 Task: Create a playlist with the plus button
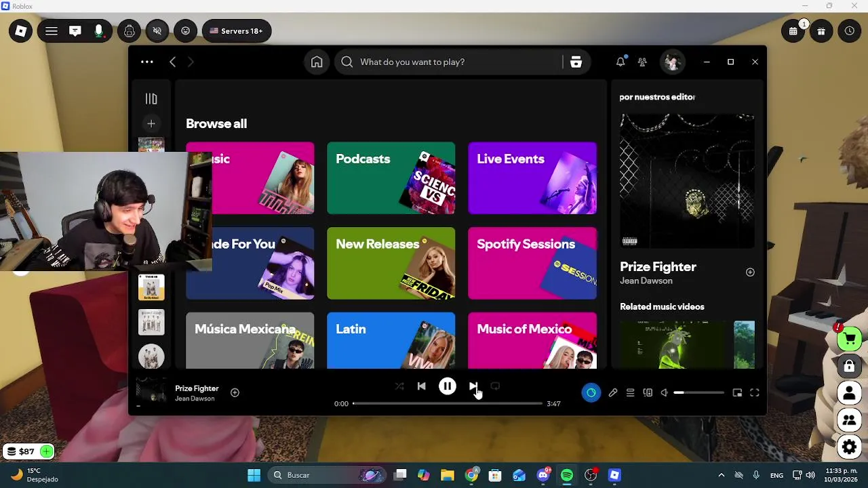click(151, 123)
